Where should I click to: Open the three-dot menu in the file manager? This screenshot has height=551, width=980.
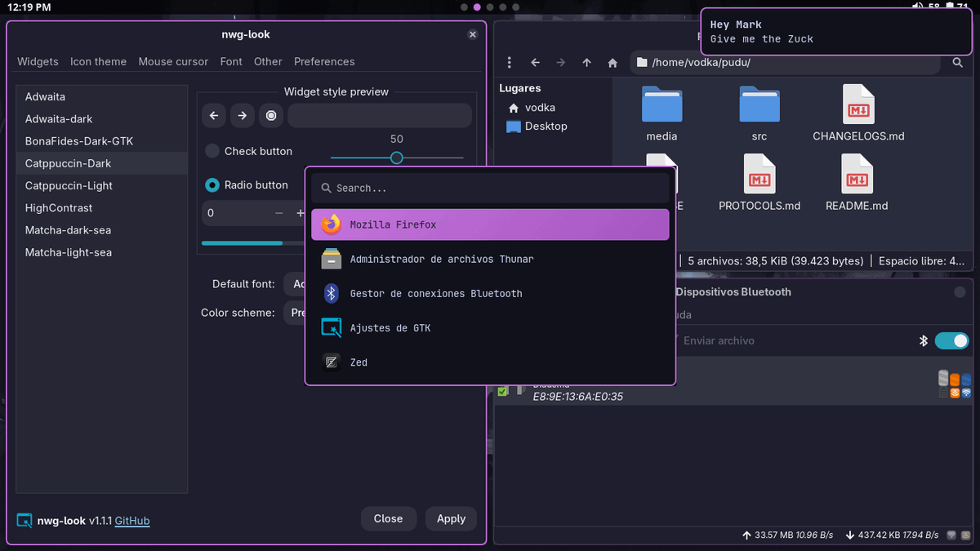point(510,62)
